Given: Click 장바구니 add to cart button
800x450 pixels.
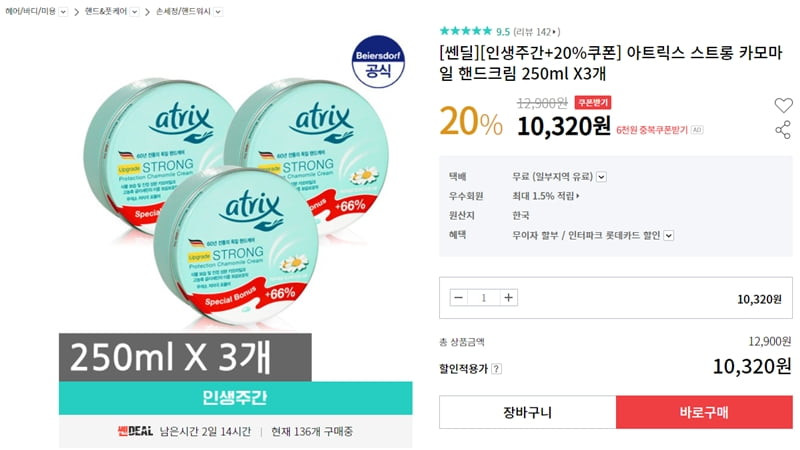Looking at the screenshot, I should pyautogui.click(x=528, y=412).
